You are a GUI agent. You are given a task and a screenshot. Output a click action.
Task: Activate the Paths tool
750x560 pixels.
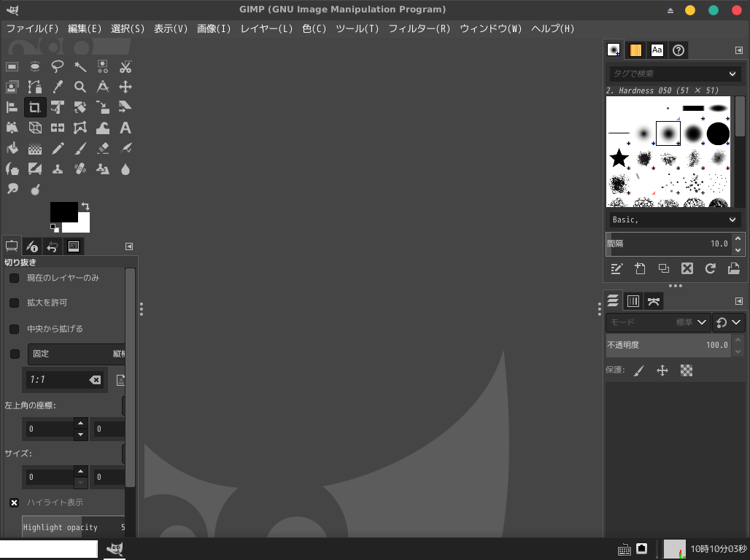pyautogui.click(x=34, y=87)
